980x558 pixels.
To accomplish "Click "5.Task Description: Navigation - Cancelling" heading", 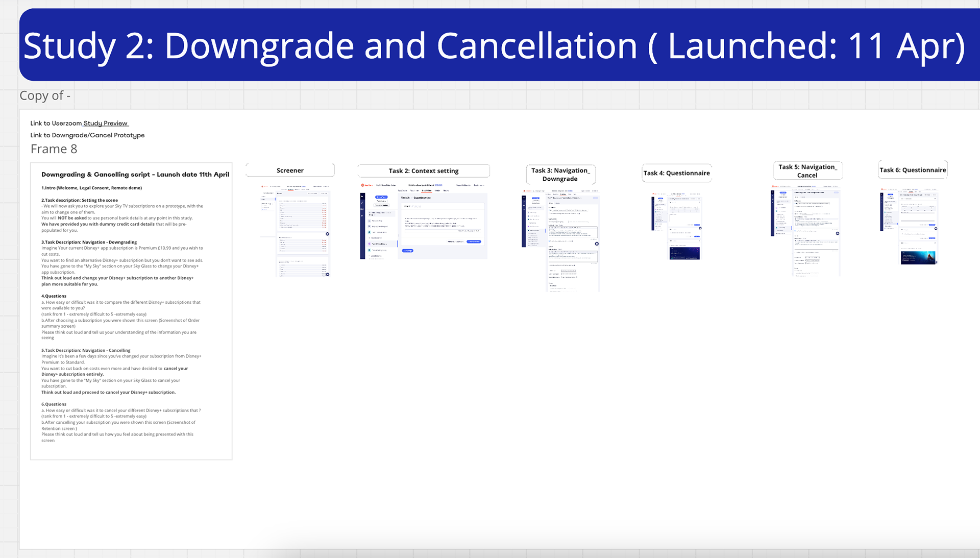I will coord(86,350).
